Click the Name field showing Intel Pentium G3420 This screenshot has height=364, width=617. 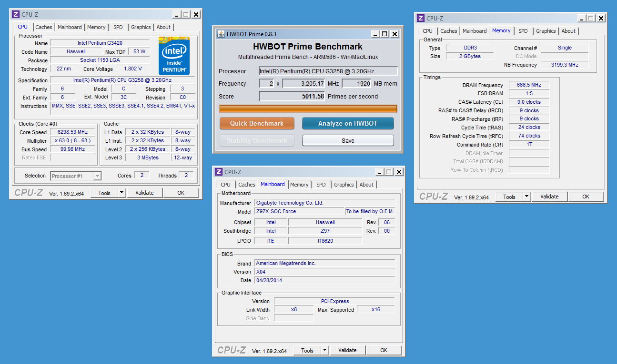click(x=100, y=43)
